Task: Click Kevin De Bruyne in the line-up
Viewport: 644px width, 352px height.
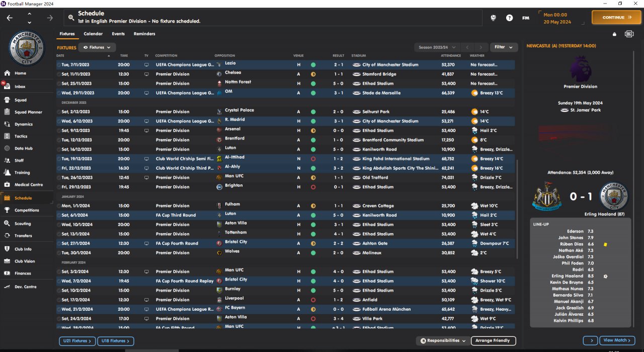Action: 567,283
